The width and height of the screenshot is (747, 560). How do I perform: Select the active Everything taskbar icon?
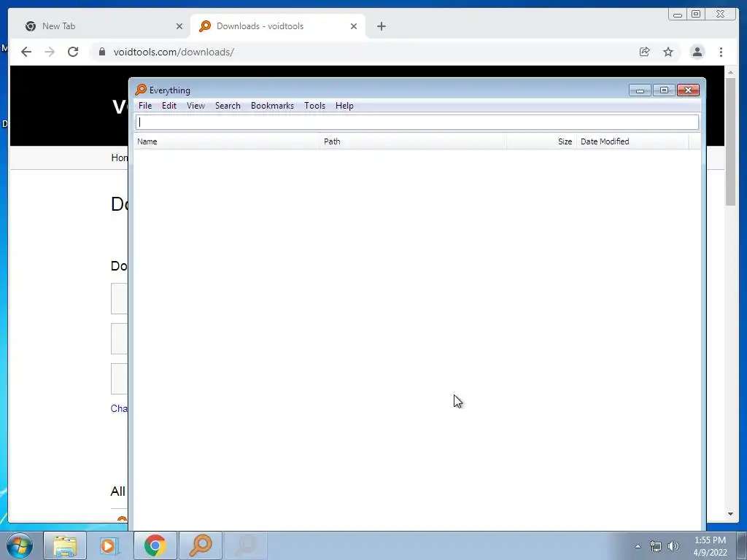(x=201, y=545)
